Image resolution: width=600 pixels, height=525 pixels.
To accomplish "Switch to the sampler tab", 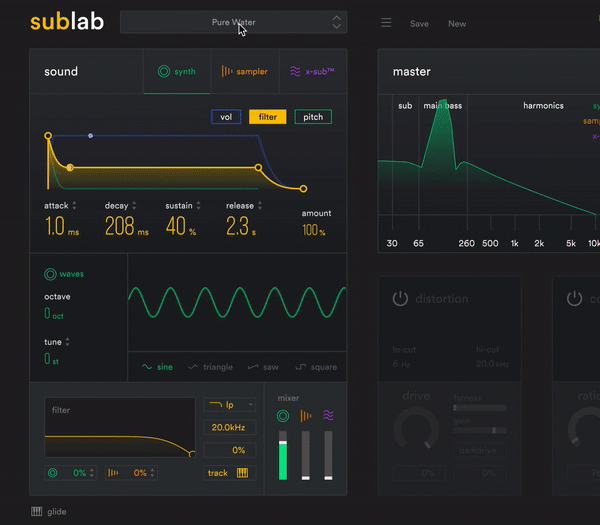I will click(x=245, y=72).
